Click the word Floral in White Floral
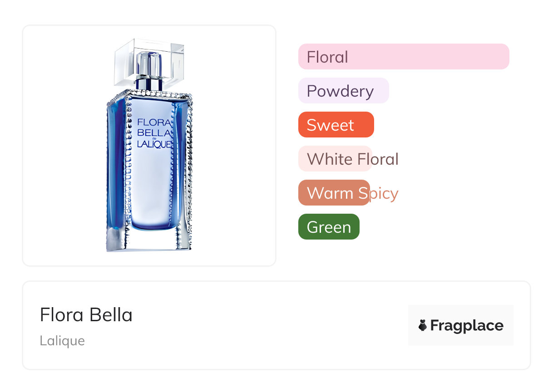This screenshot has height=392, width=553. pyautogui.click(x=378, y=159)
